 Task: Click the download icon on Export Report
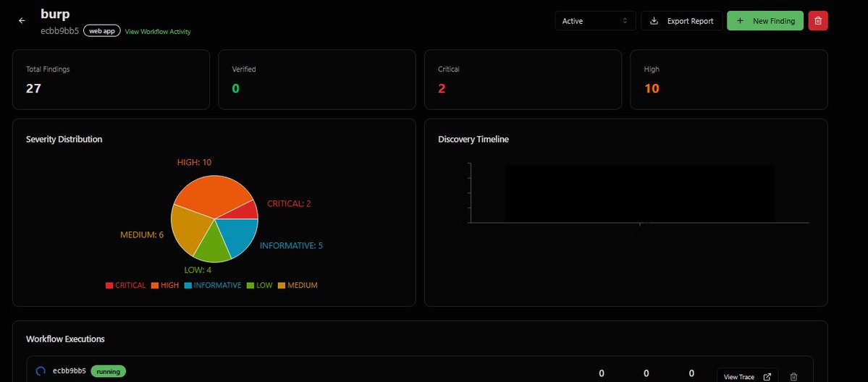click(653, 21)
